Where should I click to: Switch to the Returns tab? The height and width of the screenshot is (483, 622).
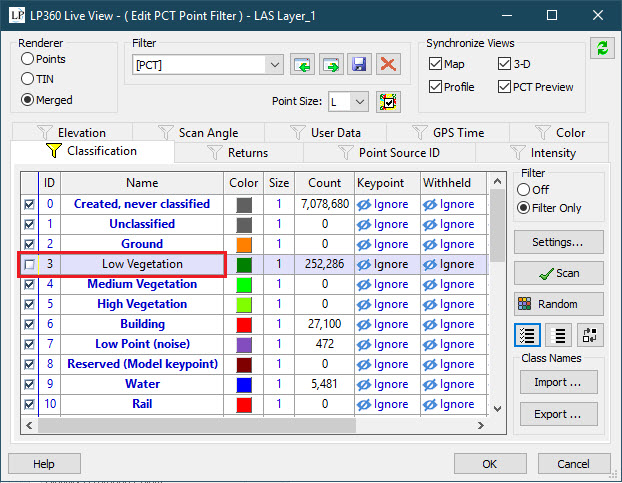click(238, 153)
